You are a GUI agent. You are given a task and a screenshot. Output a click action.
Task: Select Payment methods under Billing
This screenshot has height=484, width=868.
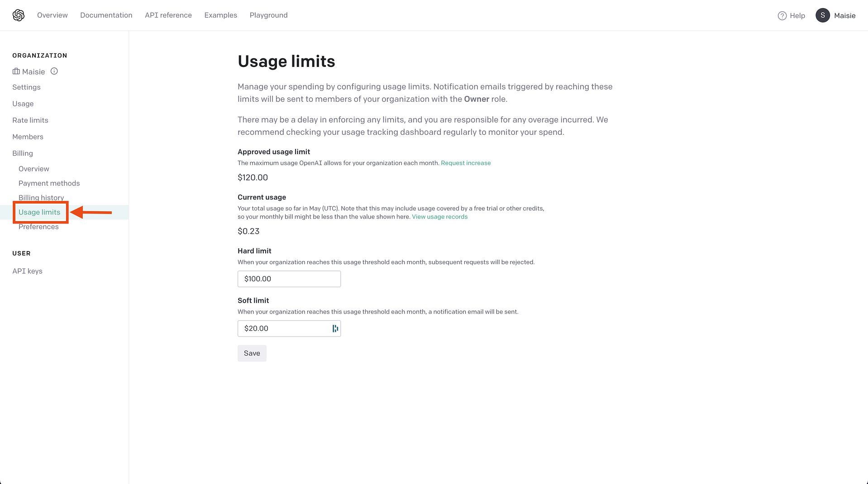(49, 183)
